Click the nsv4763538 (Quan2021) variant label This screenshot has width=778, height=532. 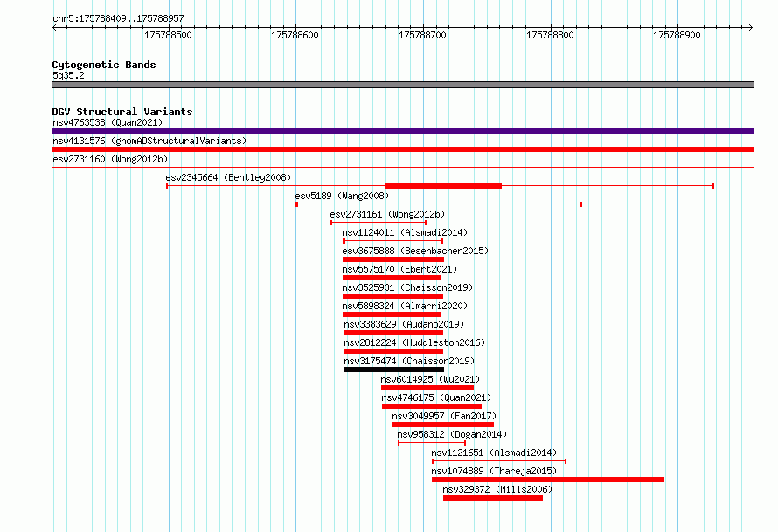click(108, 122)
